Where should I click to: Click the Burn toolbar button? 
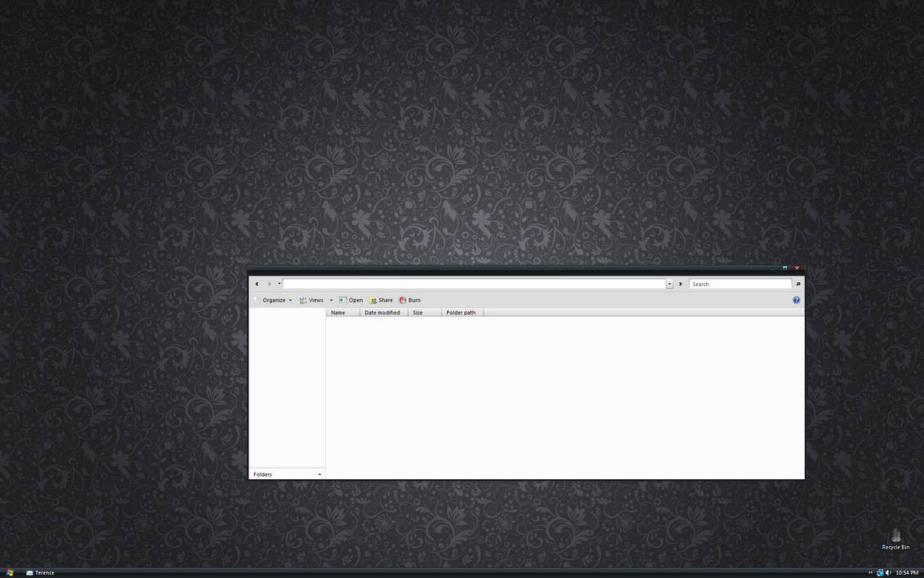tap(409, 300)
